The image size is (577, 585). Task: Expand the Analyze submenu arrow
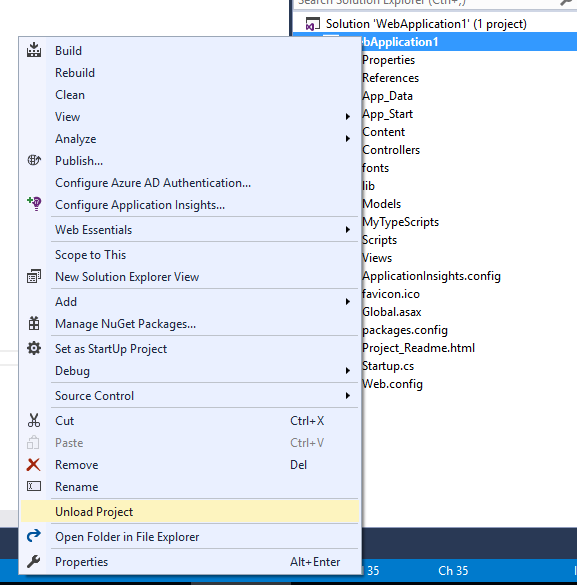coord(348,139)
